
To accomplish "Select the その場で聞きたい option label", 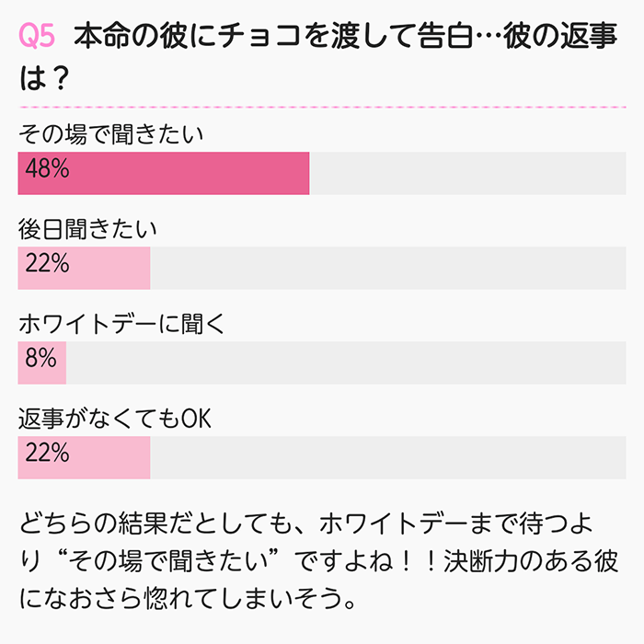I will click(x=111, y=134).
